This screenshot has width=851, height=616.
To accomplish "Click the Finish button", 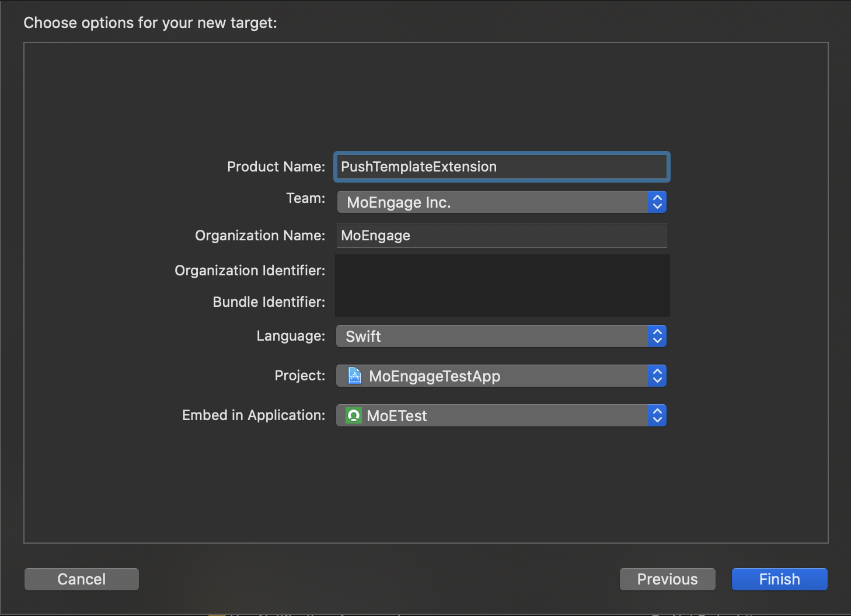I will (780, 579).
